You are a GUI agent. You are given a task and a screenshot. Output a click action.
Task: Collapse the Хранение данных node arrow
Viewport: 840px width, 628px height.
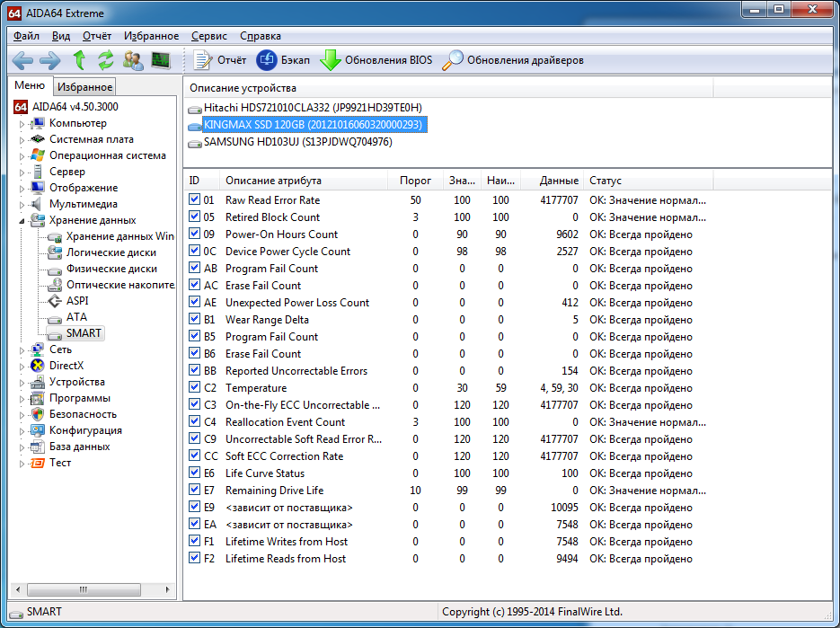click(22, 221)
